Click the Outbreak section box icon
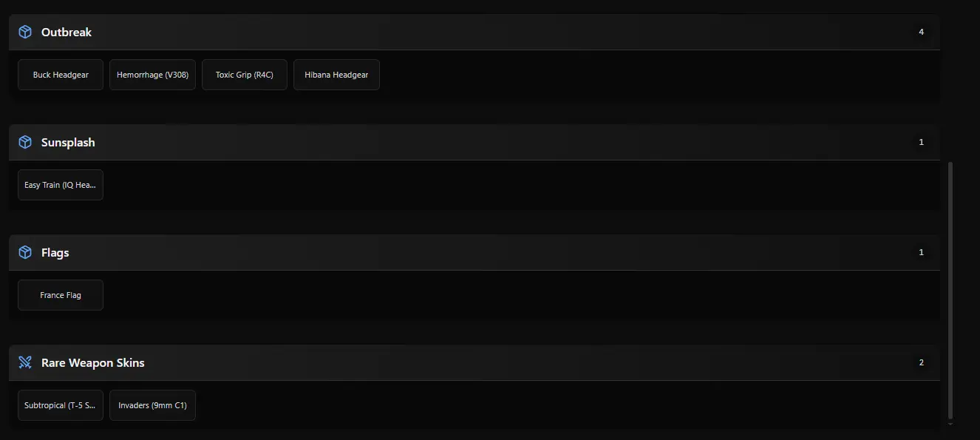The width and height of the screenshot is (980, 440). 25,32
